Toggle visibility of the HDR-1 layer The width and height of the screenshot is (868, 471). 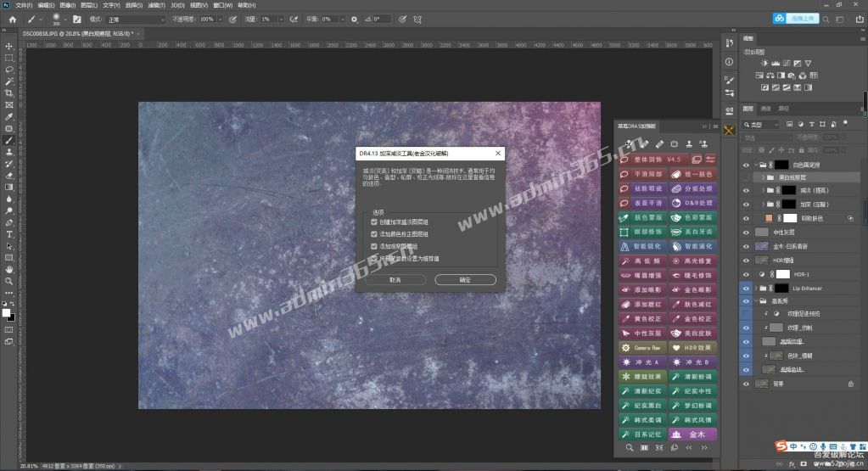click(x=746, y=274)
